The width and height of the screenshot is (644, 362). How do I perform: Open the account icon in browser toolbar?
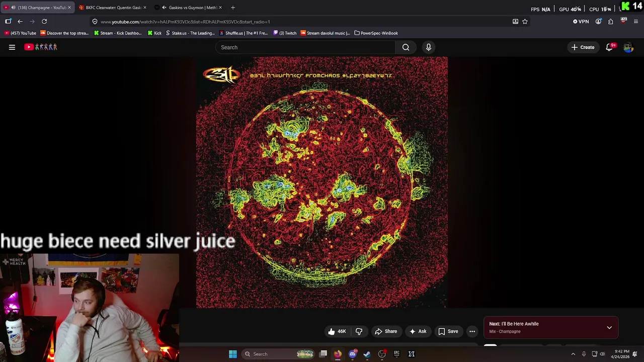598,22
